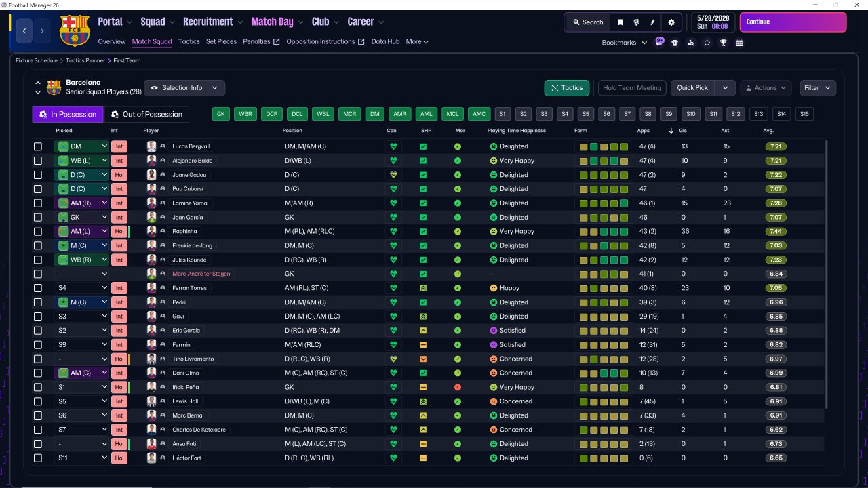Image resolution: width=868 pixels, height=488 pixels.
Task: Open the calendar schedule shortcut icon
Action: tap(739, 43)
